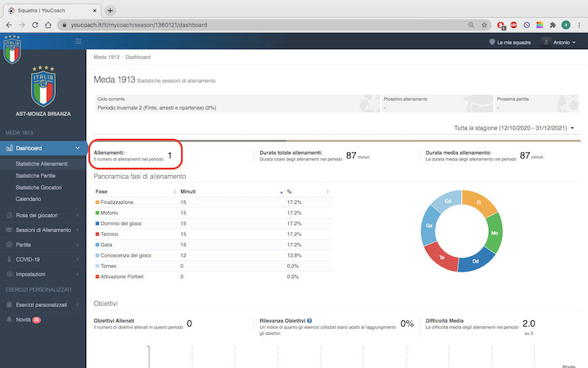Select the Conoscenza del gioco row
The width and height of the screenshot is (588, 368).
tap(212, 255)
